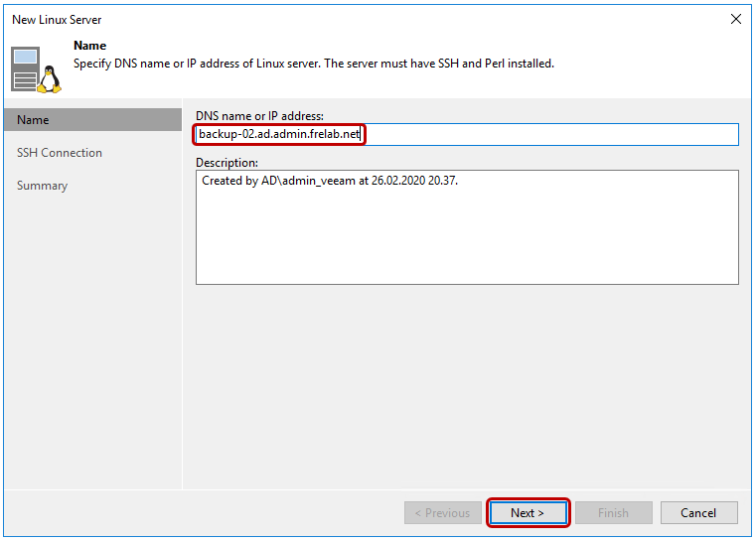This screenshot has height=541, width=756.
Task: Click the 'Description:' label
Action: click(x=227, y=163)
